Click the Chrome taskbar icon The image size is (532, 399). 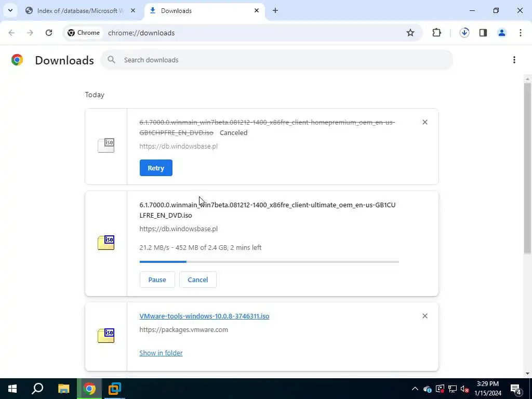tap(89, 389)
